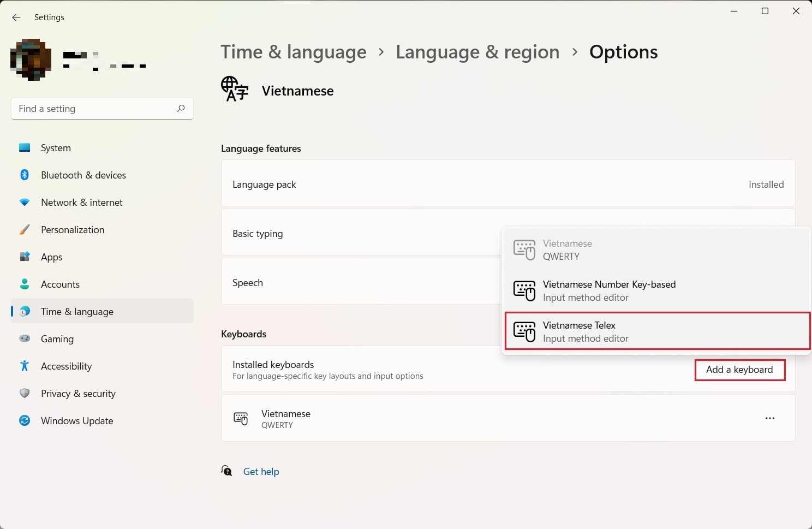
Task: Choose Vietnamese Number Key-based input method
Action: pyautogui.click(x=657, y=290)
